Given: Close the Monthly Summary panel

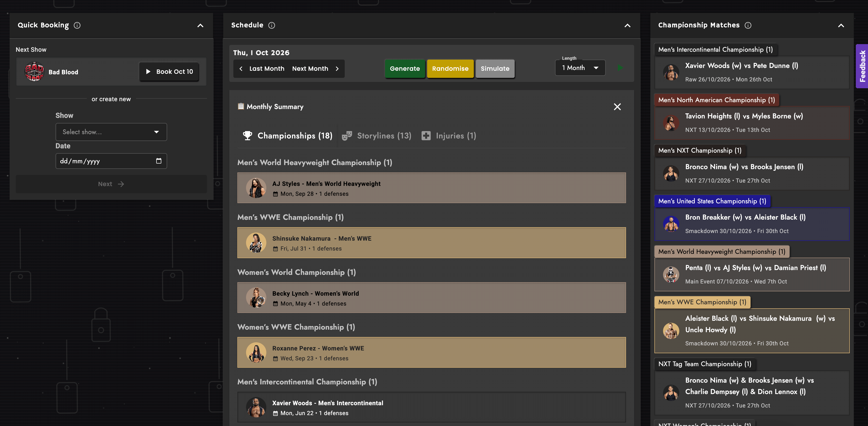Looking at the screenshot, I should (x=617, y=107).
